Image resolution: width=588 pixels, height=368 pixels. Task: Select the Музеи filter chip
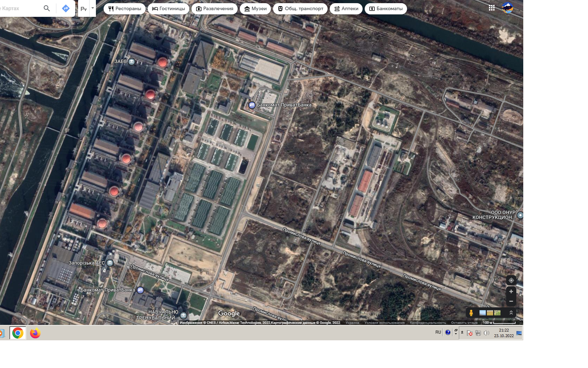click(255, 8)
